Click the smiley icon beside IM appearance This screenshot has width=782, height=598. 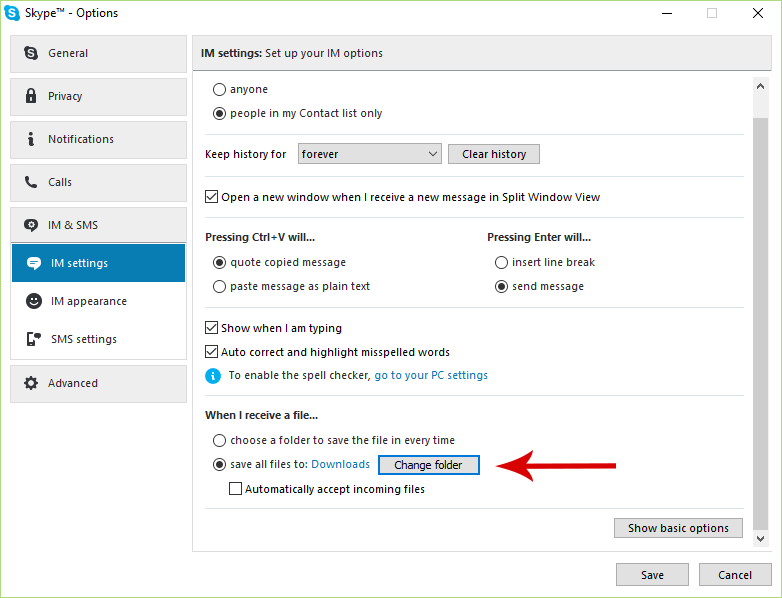click(x=34, y=301)
